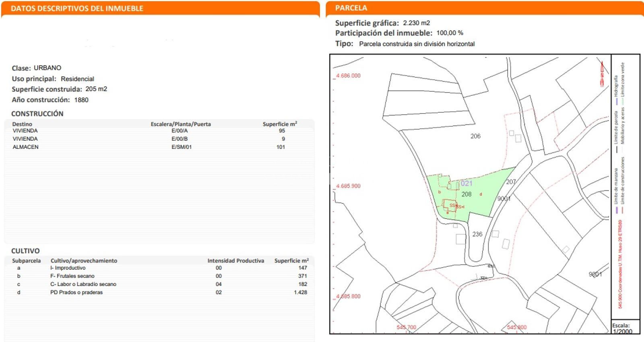Click the ALMACEN row in construction table
The image size is (644, 342).
26,147
